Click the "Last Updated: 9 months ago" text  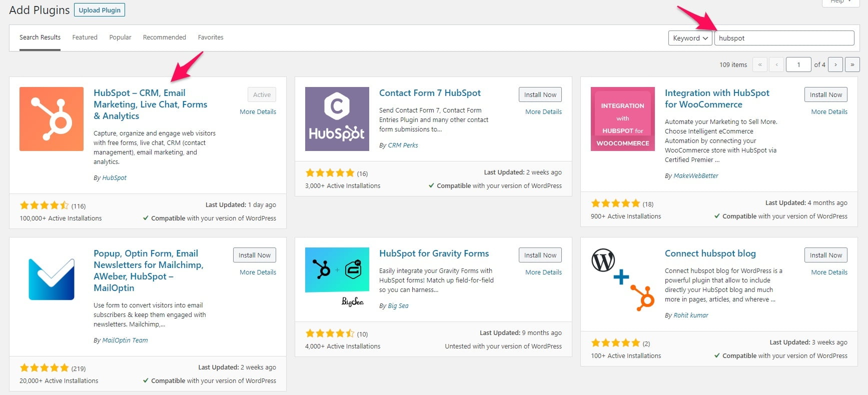pyautogui.click(x=520, y=332)
